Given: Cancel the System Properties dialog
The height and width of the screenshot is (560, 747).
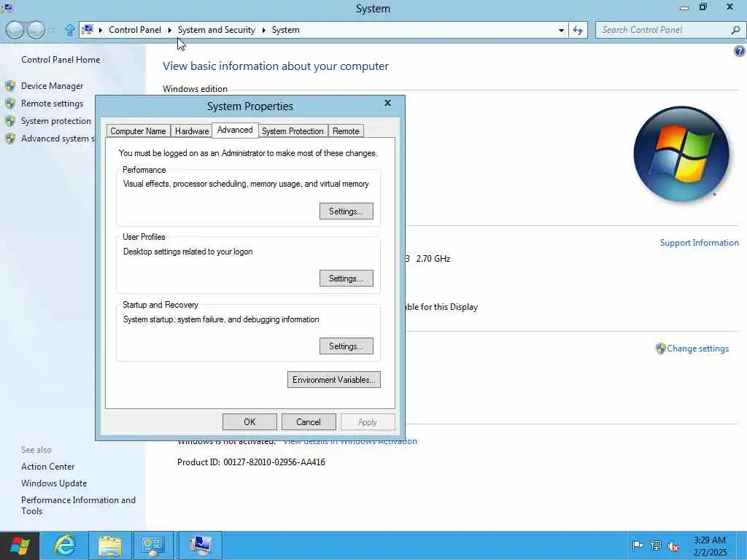Looking at the screenshot, I should coord(309,422).
